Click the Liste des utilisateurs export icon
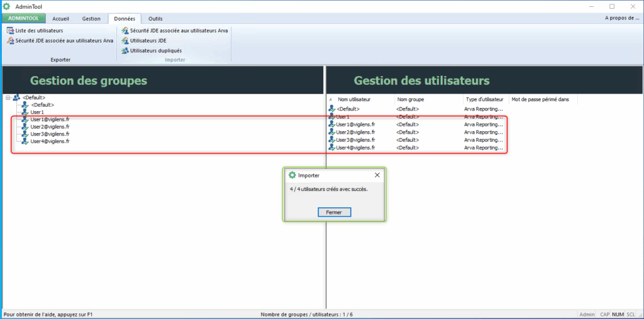 [x=11, y=30]
